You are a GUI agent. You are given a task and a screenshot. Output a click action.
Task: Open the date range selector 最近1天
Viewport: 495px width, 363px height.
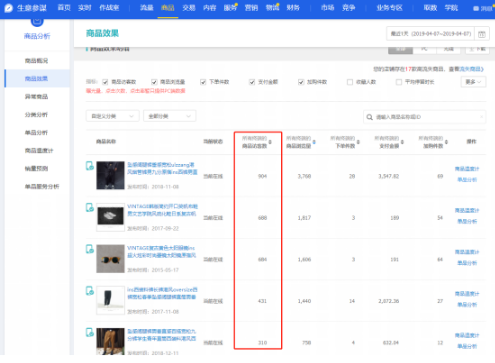point(430,34)
